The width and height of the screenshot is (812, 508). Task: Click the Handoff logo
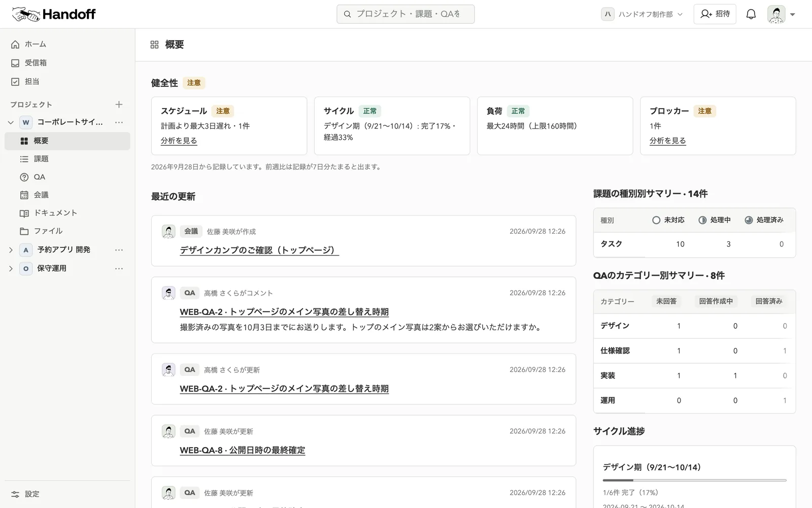[x=54, y=14]
